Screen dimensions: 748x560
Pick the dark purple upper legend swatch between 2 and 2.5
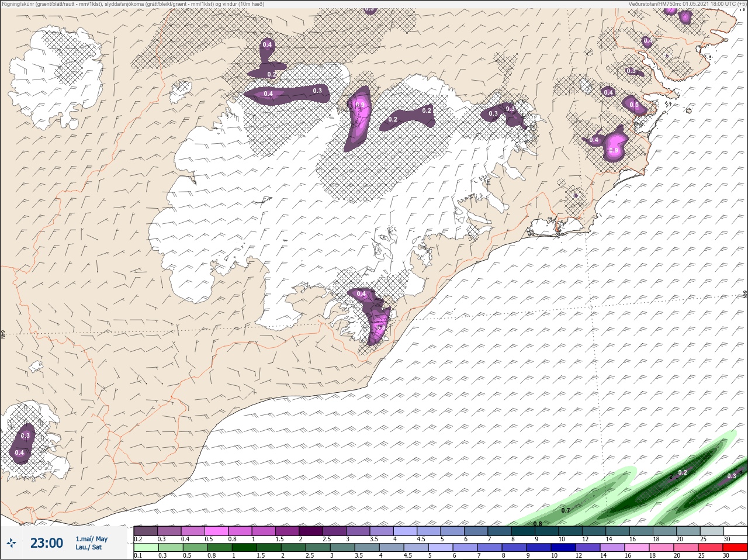point(311,531)
